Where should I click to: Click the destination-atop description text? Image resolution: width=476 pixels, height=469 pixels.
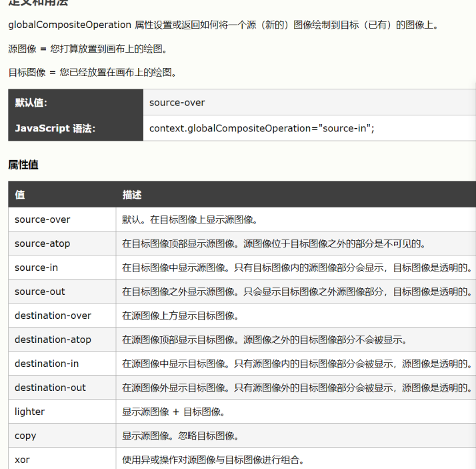click(265, 340)
